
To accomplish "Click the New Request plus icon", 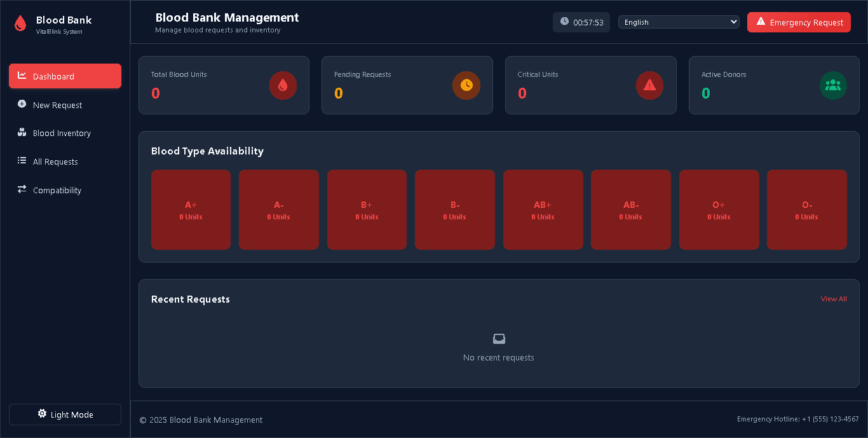I will pyautogui.click(x=21, y=104).
